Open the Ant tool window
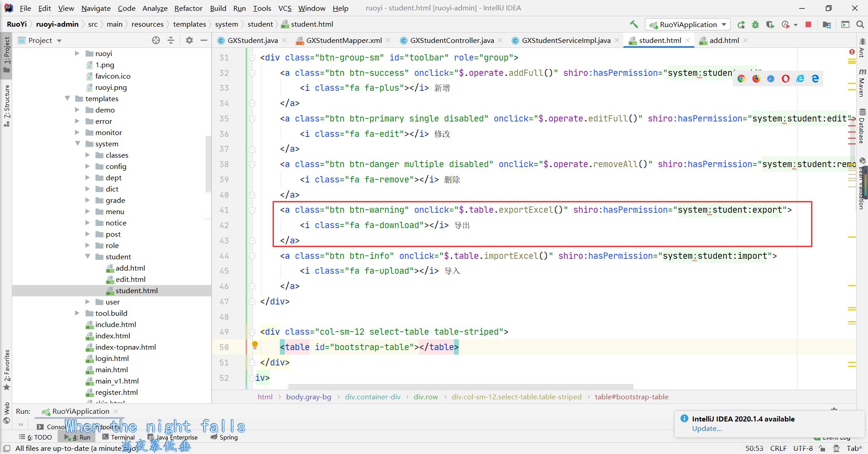868x454 pixels. point(862,48)
